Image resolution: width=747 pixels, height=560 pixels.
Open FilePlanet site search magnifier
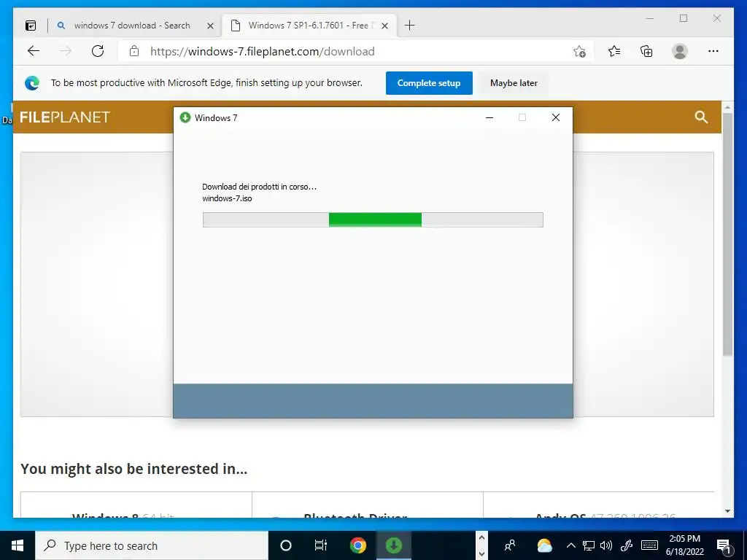pos(701,117)
